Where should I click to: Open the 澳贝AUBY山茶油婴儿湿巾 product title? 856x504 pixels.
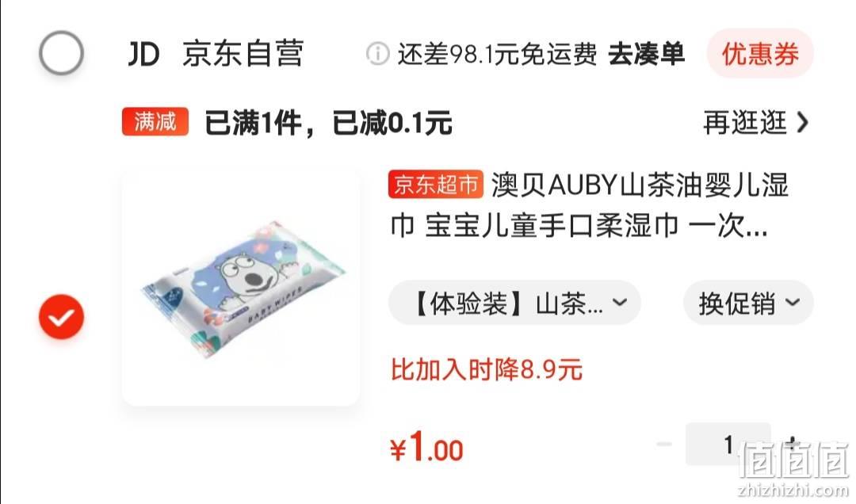589,205
